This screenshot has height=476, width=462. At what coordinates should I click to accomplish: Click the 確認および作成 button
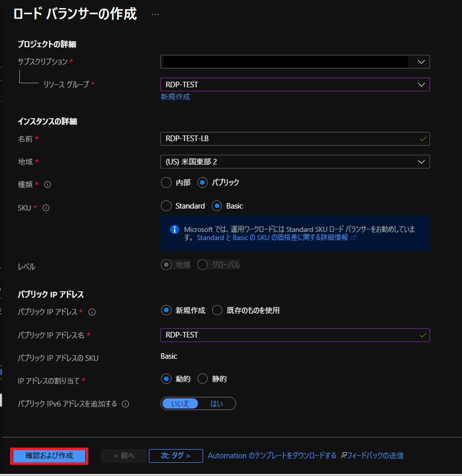coord(49,456)
